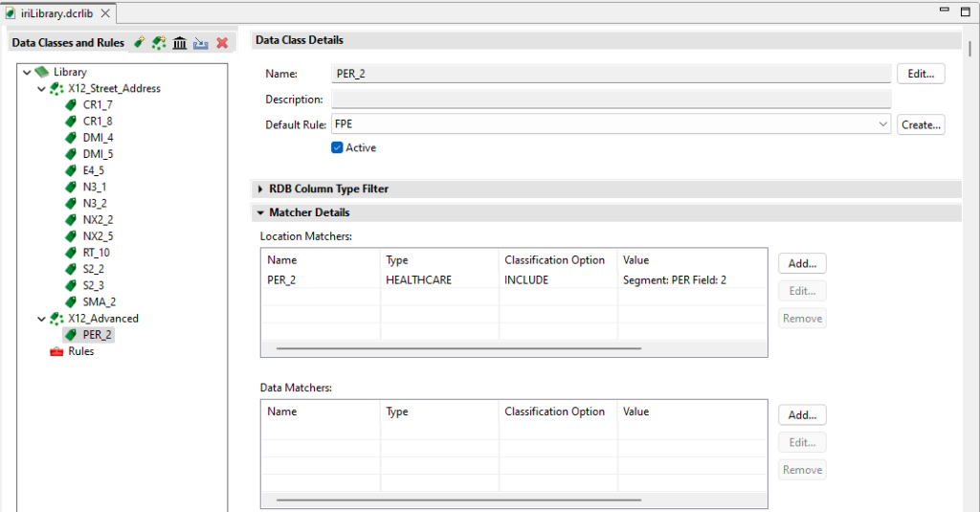This screenshot has width=980, height=512.
Task: Expand the RDB Column Type Filter section
Action: 260,189
